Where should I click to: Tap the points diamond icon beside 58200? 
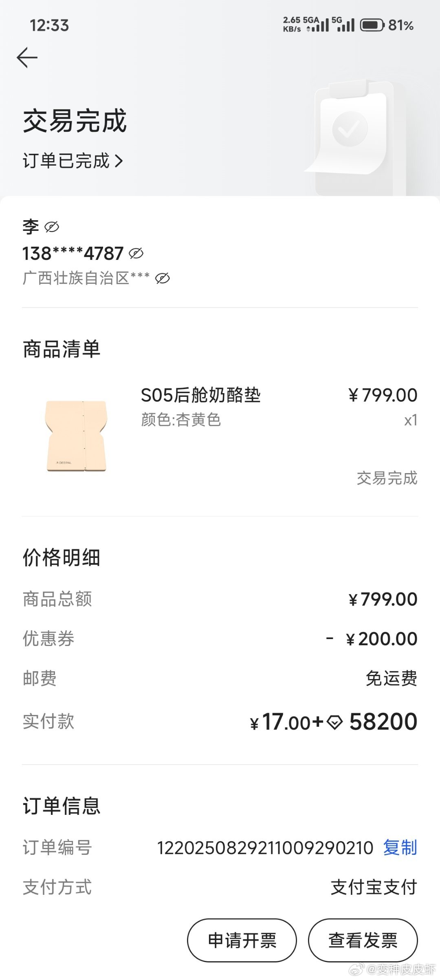point(335,723)
